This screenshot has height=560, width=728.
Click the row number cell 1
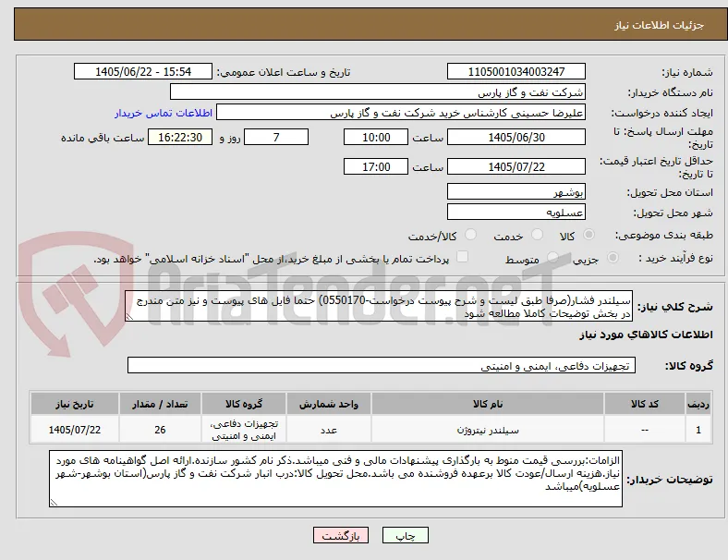tap(698, 430)
